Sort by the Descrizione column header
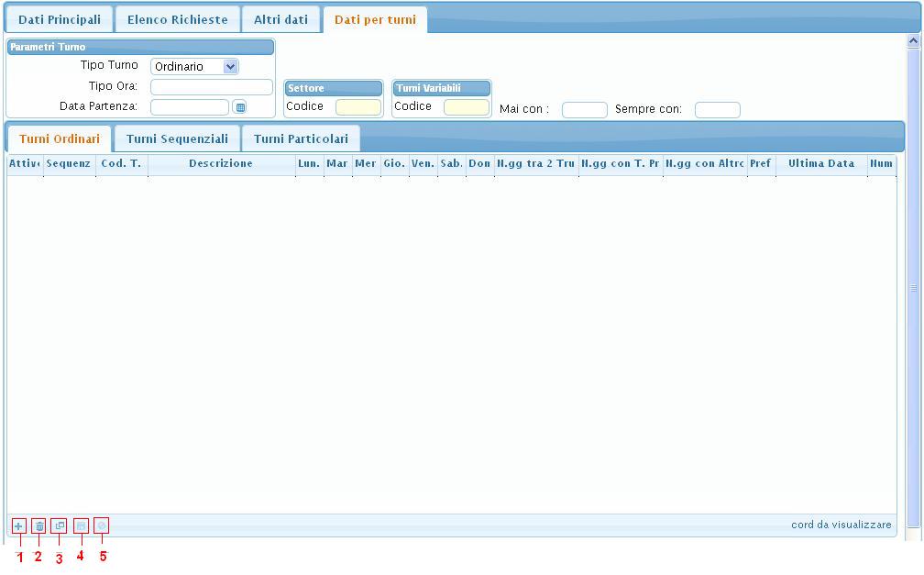Viewport: 924px width, 575px height. tap(220, 164)
